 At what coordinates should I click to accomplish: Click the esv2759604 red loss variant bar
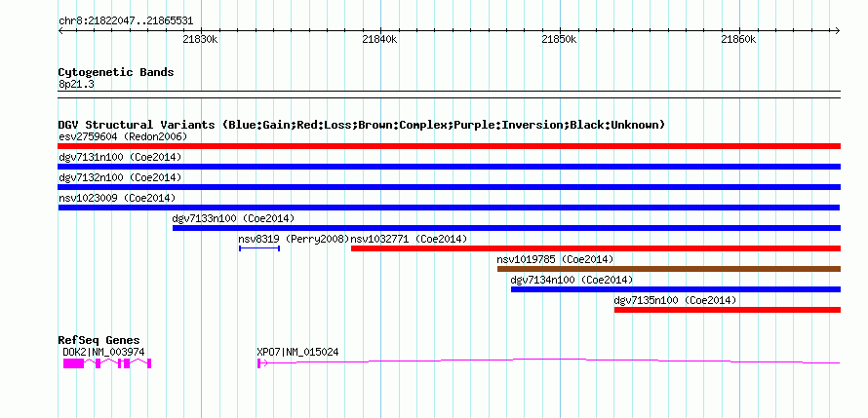pos(449,146)
